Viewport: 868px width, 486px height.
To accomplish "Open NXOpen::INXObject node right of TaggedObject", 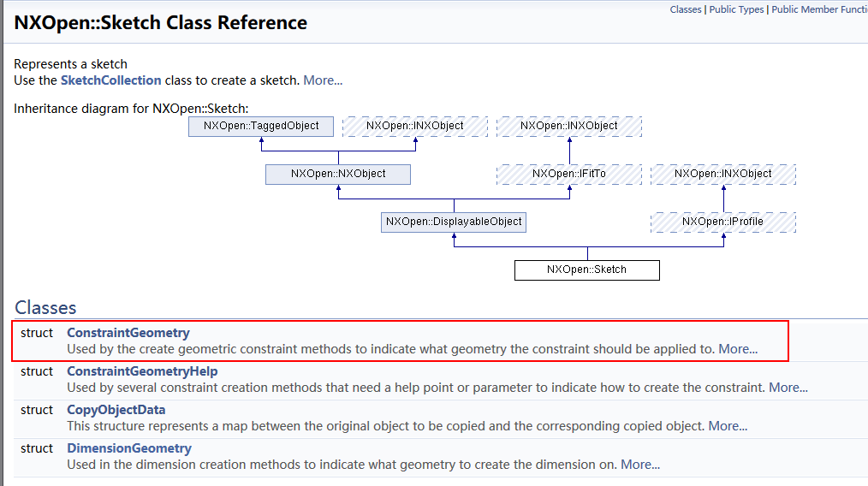I will (x=415, y=126).
